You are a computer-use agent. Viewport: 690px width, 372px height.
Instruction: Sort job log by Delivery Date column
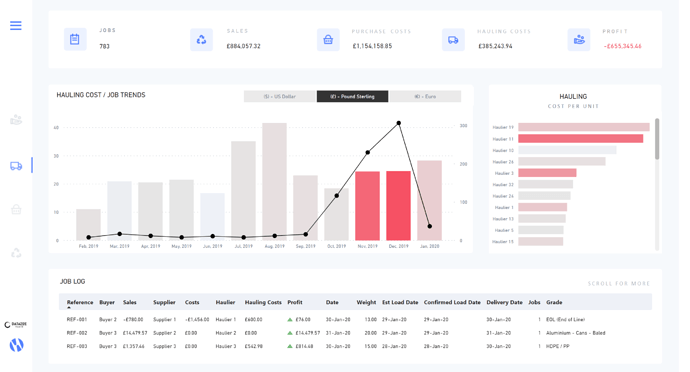[x=504, y=302]
